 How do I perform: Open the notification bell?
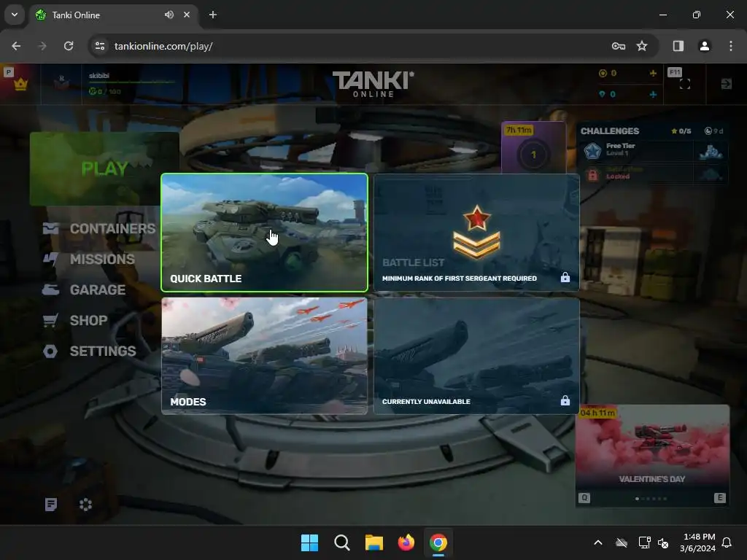click(x=727, y=542)
